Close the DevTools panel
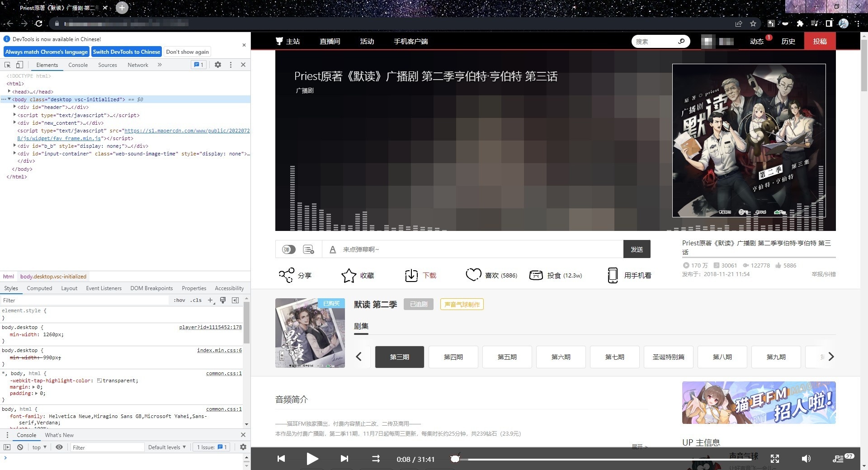Screen dimensions: 868x470 243,65
